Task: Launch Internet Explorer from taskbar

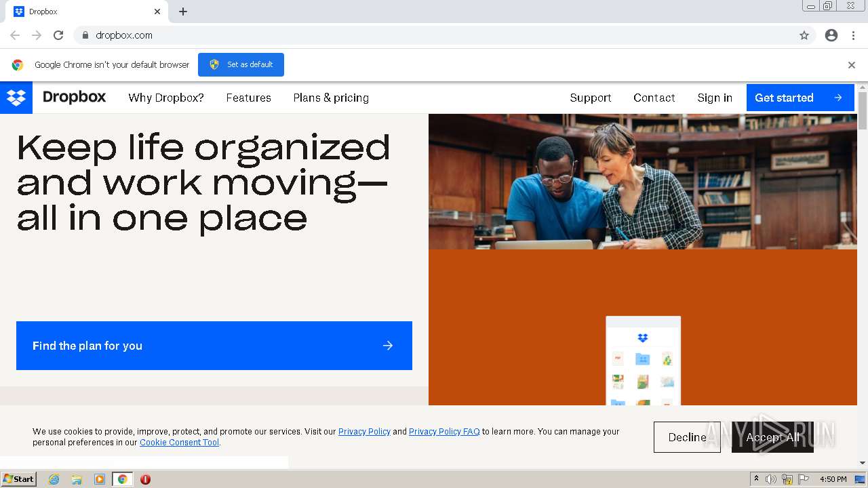Action: [54, 479]
